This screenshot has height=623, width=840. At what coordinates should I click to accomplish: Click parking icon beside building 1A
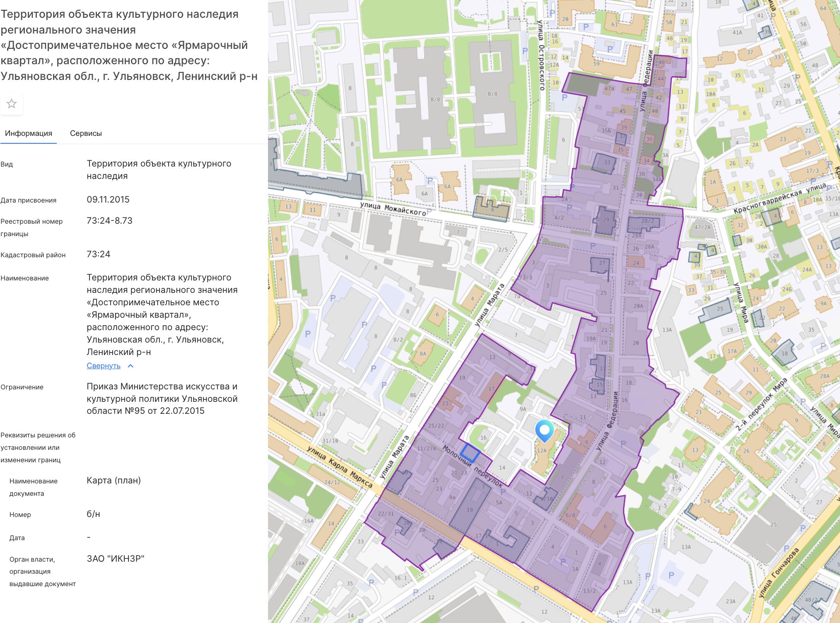563,562
